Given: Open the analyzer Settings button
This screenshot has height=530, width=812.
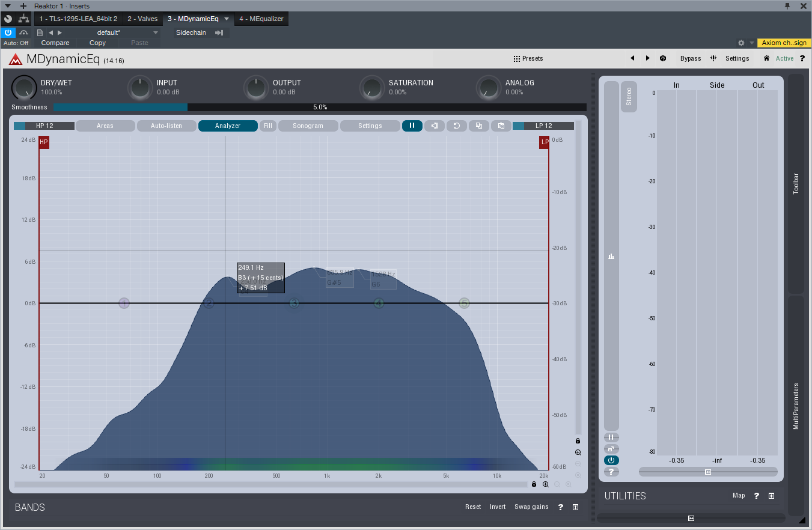Looking at the screenshot, I should coord(370,126).
